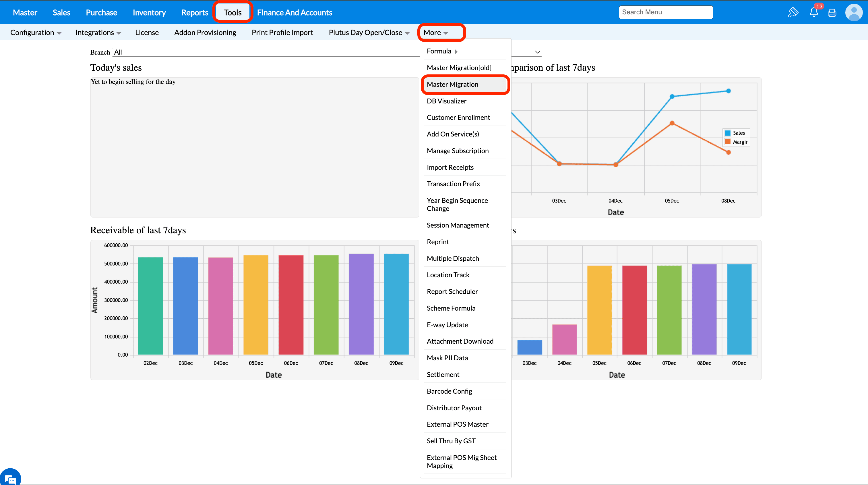The height and width of the screenshot is (485, 868).
Task: Switch to Finance And Accounts tab
Action: (x=294, y=12)
